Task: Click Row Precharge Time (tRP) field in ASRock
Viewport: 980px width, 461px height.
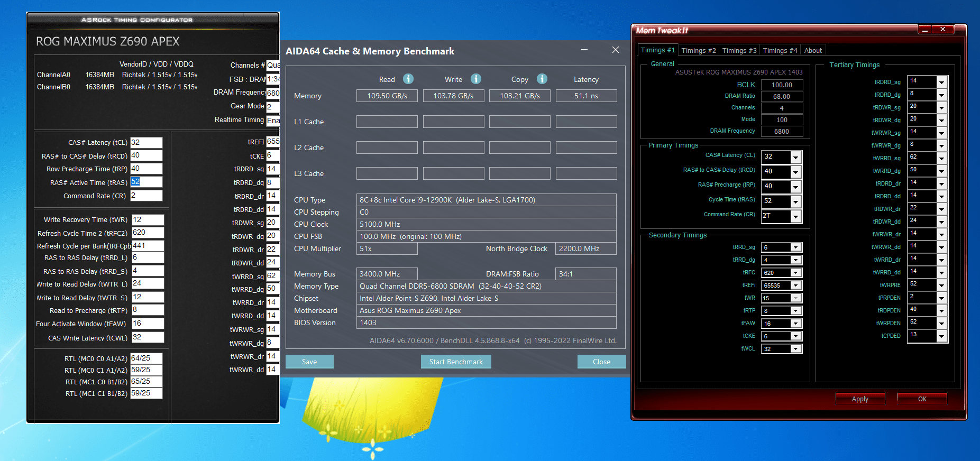Action: (x=146, y=169)
